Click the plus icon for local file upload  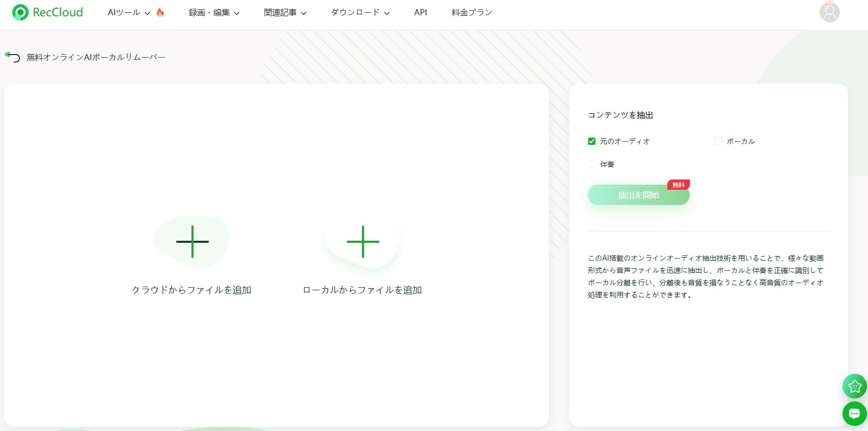click(x=363, y=241)
